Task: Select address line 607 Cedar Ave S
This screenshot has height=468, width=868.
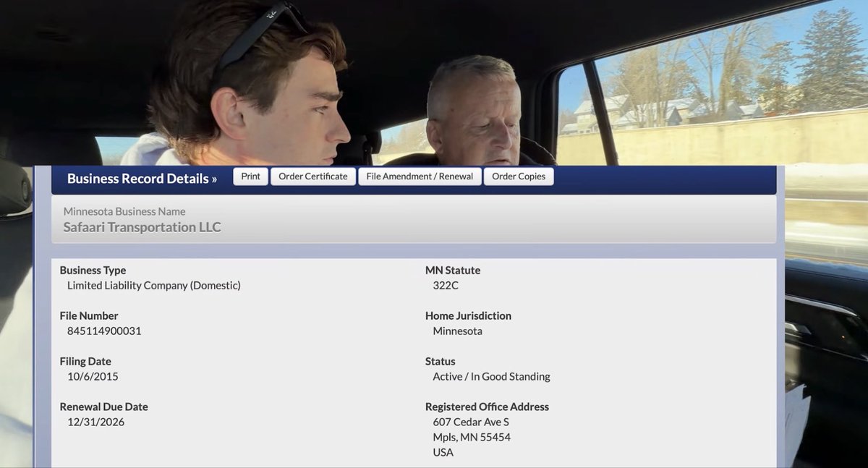Action: [x=471, y=422]
